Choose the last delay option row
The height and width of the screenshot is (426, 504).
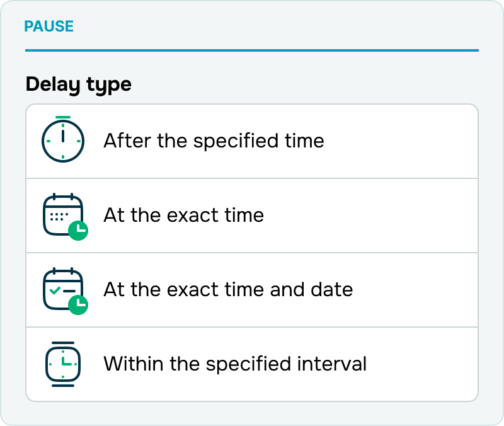pyautogui.click(x=252, y=364)
